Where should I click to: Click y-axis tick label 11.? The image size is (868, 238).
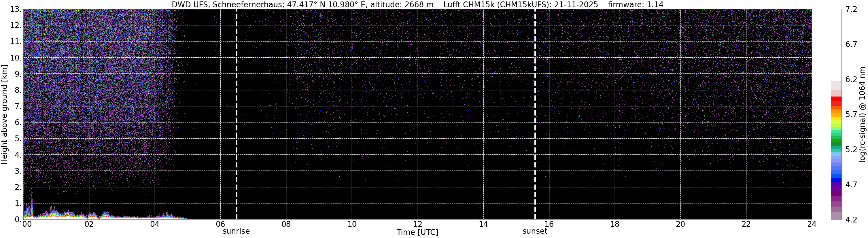(16, 42)
